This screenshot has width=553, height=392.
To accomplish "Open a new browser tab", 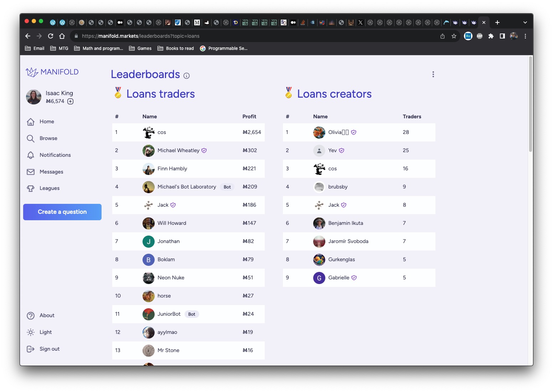I will point(497,22).
